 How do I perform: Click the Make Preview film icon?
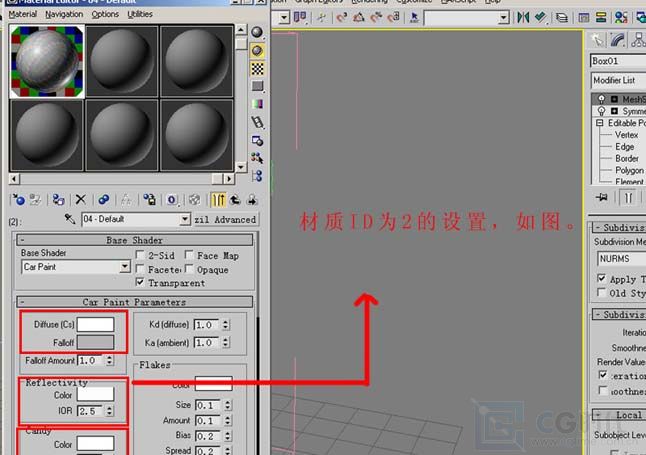click(257, 122)
